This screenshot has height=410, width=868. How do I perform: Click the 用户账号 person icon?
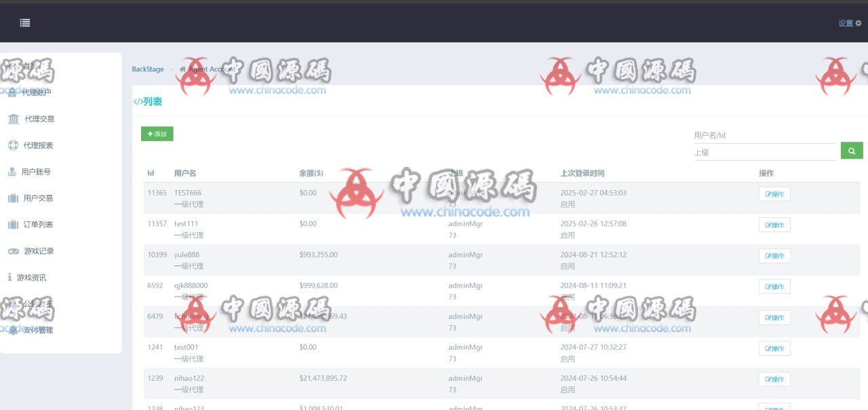pyautogui.click(x=12, y=172)
